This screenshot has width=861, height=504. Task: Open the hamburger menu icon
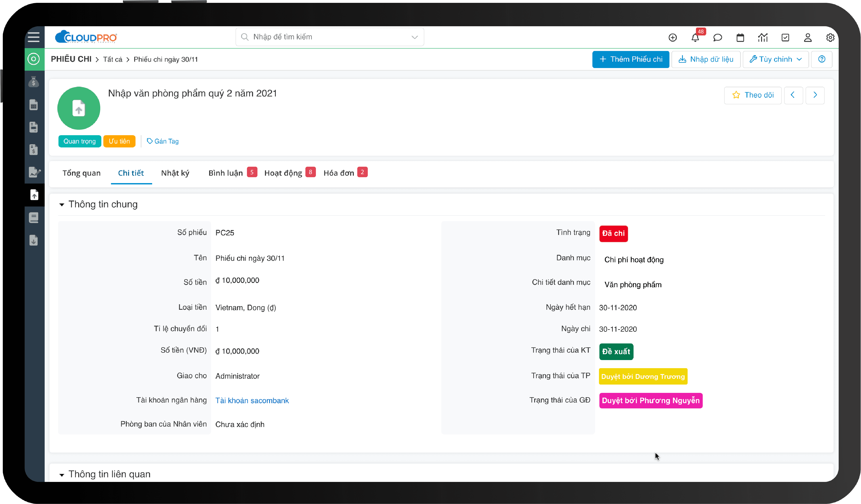tap(33, 37)
